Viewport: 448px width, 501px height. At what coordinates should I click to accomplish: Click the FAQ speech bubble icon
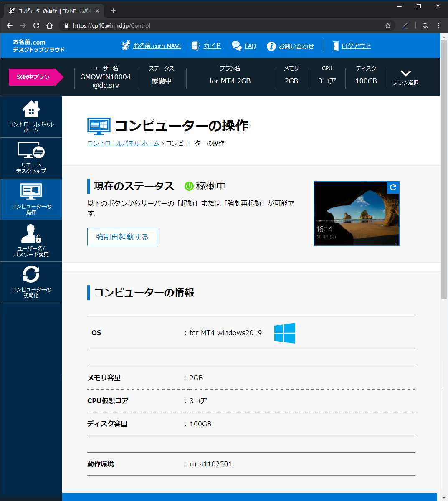coord(237,46)
